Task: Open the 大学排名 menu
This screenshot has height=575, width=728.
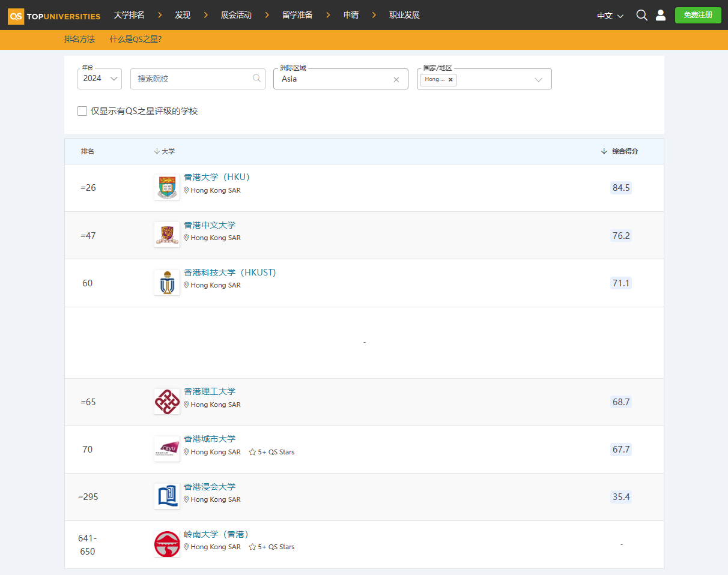Action: pyautogui.click(x=129, y=15)
